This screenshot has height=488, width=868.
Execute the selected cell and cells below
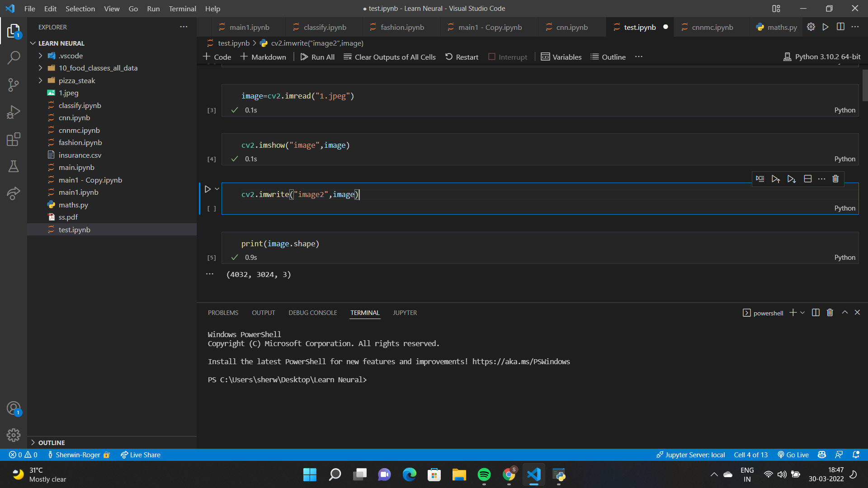(x=791, y=179)
